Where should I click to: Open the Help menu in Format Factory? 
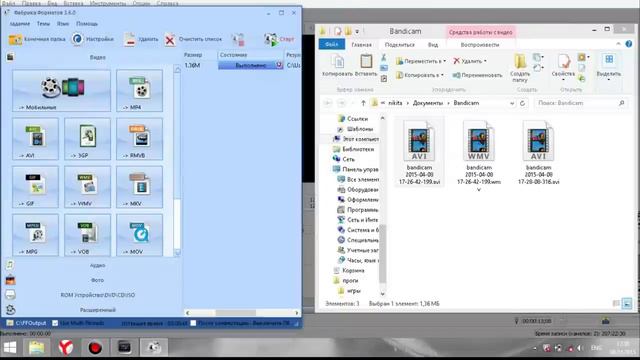point(87,24)
